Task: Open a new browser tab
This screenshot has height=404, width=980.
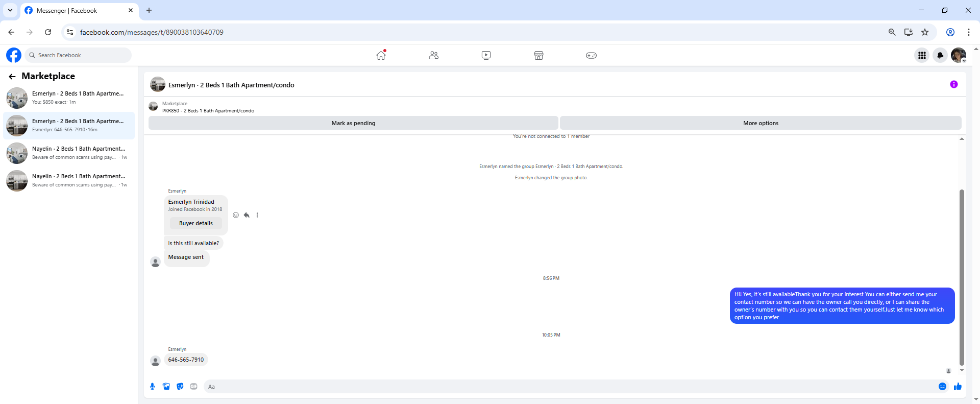Action: [149, 10]
